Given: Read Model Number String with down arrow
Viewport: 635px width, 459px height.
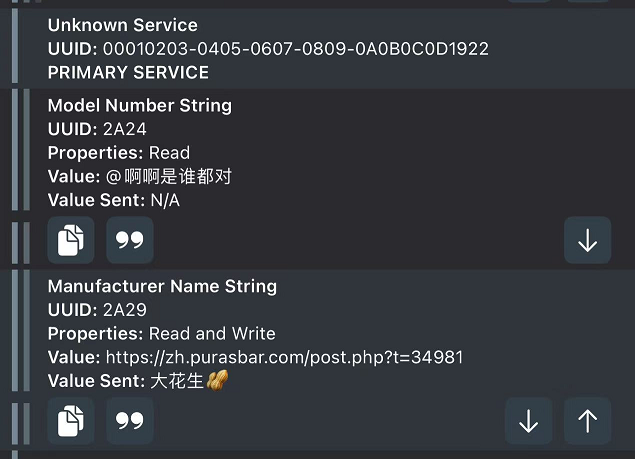Looking at the screenshot, I should tap(587, 240).
